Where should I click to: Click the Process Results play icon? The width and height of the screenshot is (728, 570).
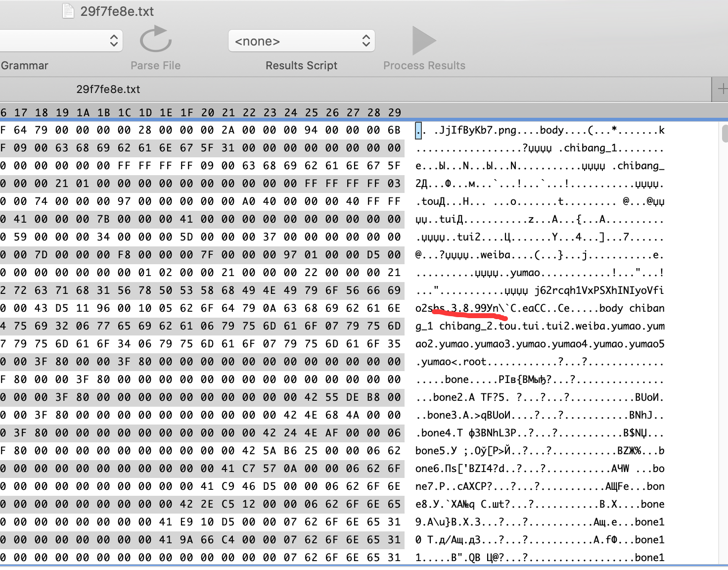[424, 41]
